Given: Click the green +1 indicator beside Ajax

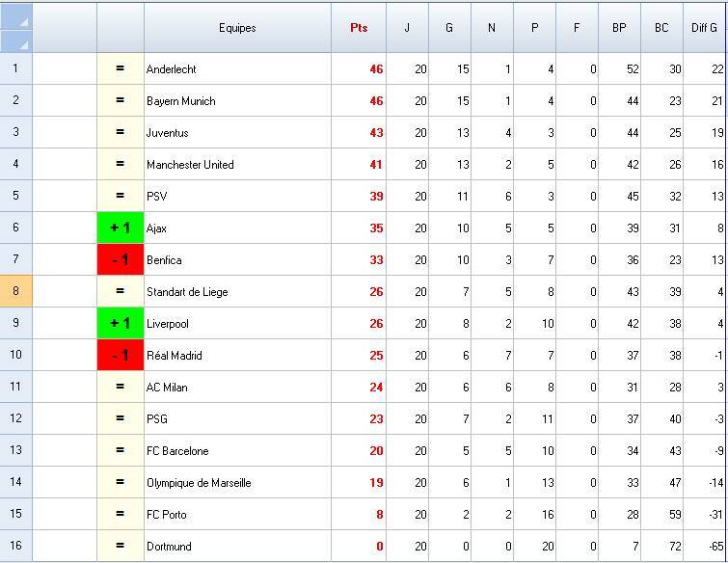Looking at the screenshot, I should (121, 228).
